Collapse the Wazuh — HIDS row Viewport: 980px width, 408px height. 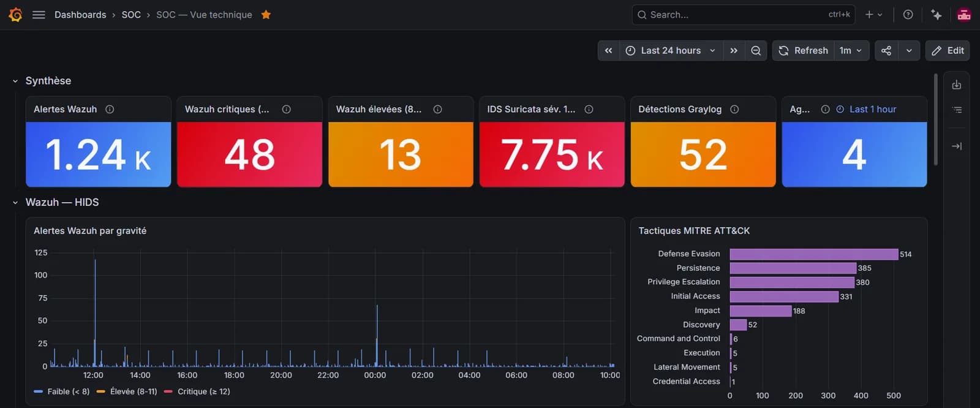pyautogui.click(x=15, y=202)
